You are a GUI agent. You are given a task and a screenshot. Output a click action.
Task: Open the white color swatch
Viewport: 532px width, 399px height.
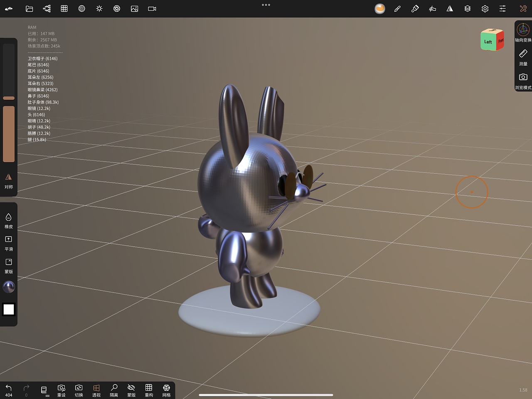point(9,310)
